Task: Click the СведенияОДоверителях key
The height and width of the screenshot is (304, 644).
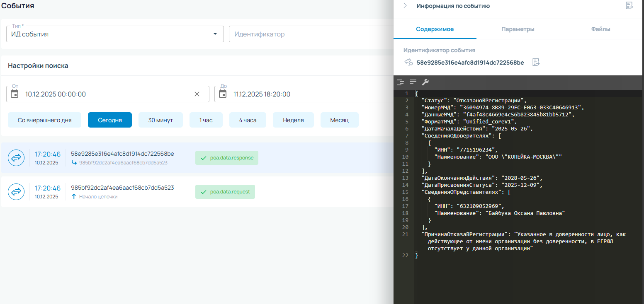Action: pos(457,135)
